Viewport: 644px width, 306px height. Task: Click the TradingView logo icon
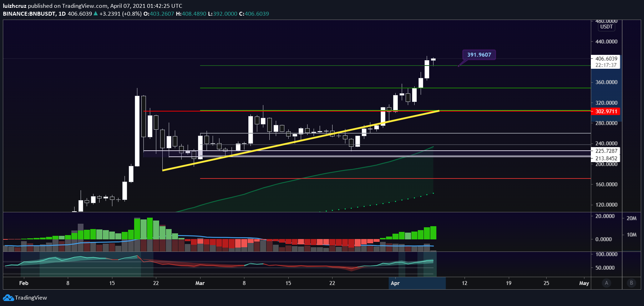pos(8,298)
